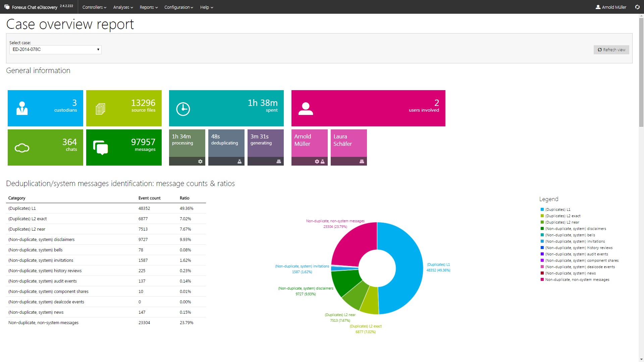
Task: Click Arnold Müller user account link
Action: pyautogui.click(x=611, y=7)
